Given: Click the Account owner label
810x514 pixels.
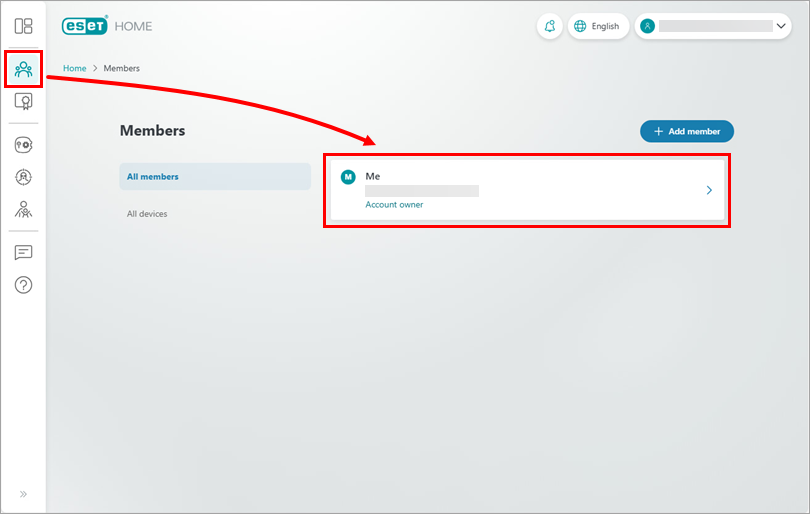Looking at the screenshot, I should pyautogui.click(x=394, y=205).
